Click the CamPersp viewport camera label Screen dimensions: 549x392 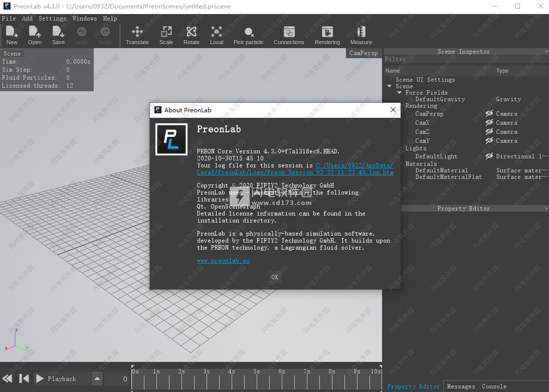point(363,53)
